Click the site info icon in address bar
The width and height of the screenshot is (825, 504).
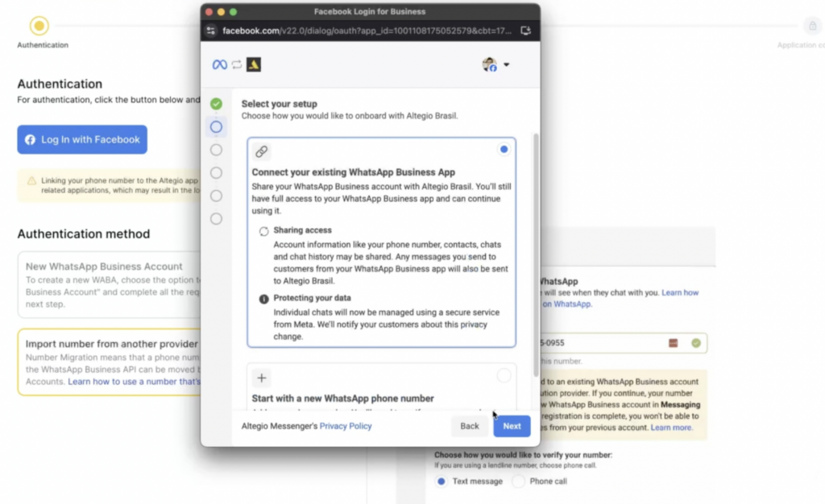pyautogui.click(x=211, y=31)
